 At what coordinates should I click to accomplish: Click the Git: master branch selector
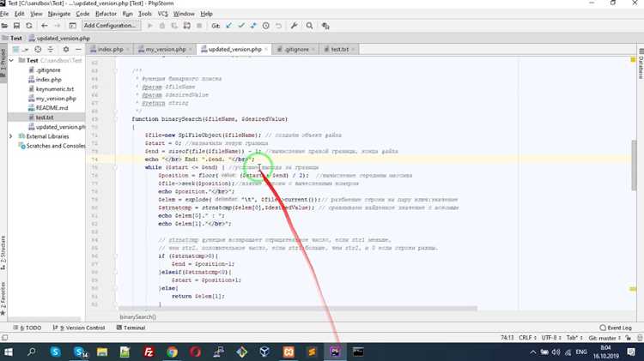coord(605,338)
